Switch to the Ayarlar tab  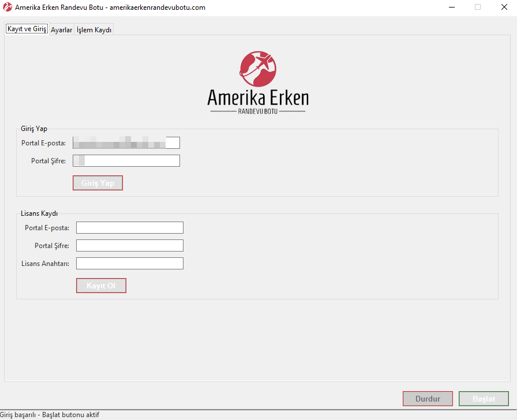tap(61, 30)
